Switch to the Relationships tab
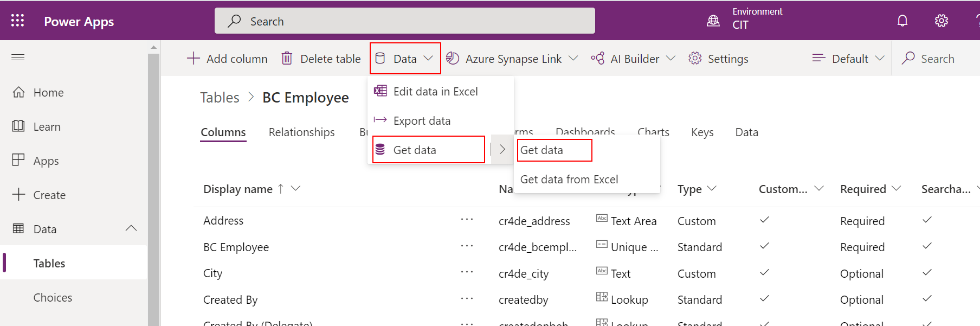980x326 pixels. [301, 132]
